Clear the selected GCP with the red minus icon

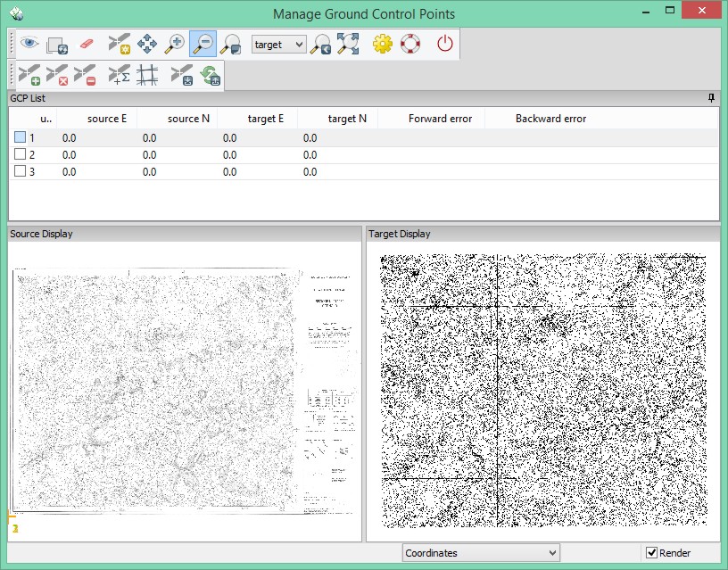click(x=85, y=75)
